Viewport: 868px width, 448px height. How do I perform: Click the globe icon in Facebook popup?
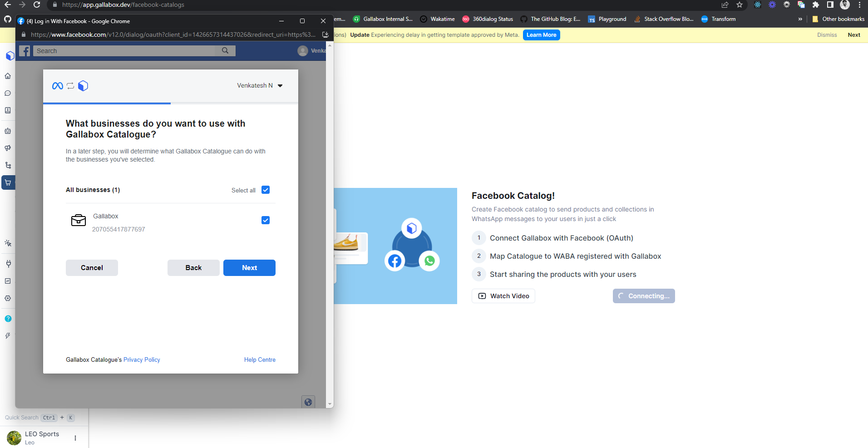point(308,402)
